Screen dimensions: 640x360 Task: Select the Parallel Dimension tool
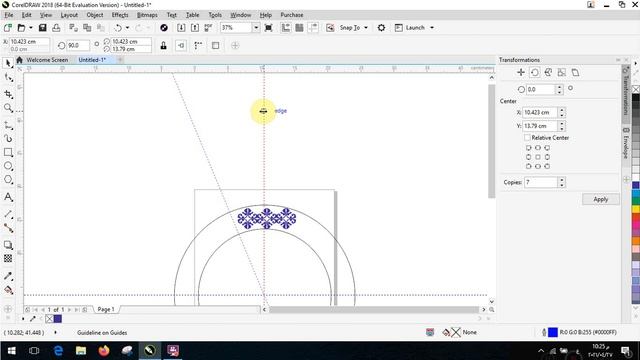8,214
